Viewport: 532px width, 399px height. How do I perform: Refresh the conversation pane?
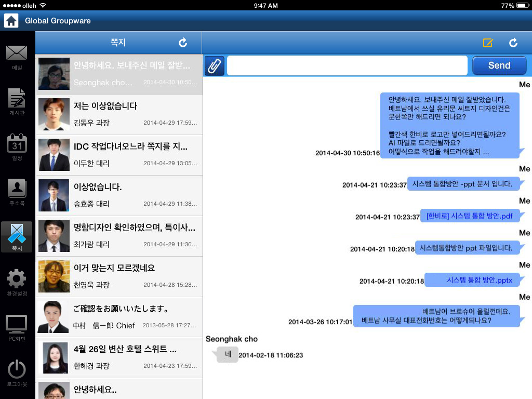[513, 43]
